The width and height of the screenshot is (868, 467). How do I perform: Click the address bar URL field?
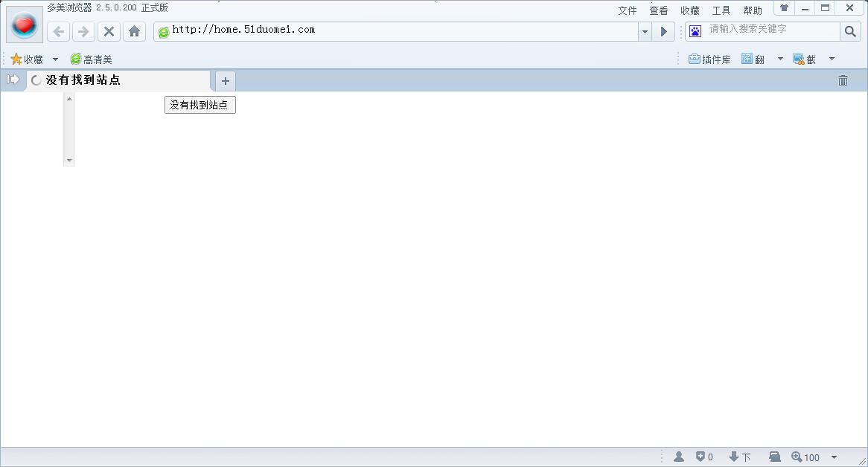pyautogui.click(x=396, y=31)
